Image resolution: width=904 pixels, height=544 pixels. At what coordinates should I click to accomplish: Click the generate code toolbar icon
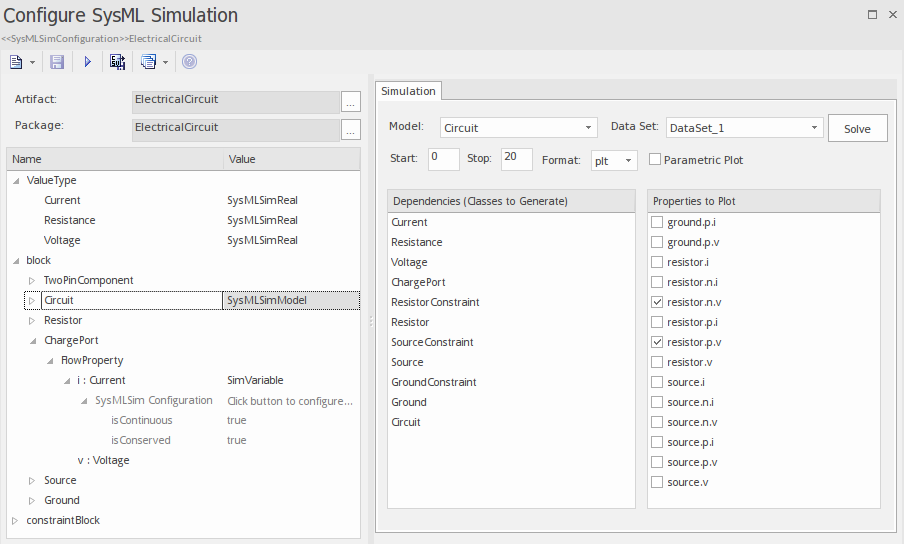coord(117,62)
